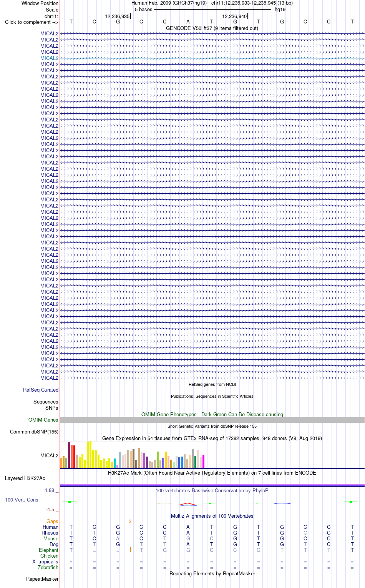Click the lime green GTEx expression bar
The image size is (365, 588).
pyautogui.click(x=158, y=460)
